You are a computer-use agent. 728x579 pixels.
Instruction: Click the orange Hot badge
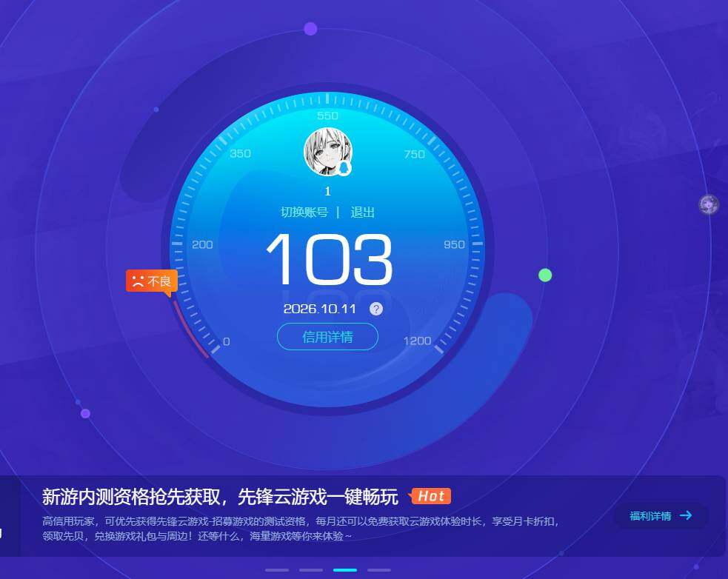coord(430,496)
